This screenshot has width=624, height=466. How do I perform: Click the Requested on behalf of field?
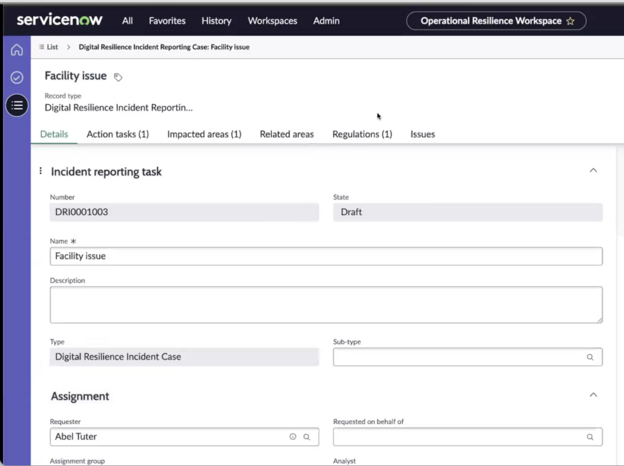pyautogui.click(x=468, y=437)
